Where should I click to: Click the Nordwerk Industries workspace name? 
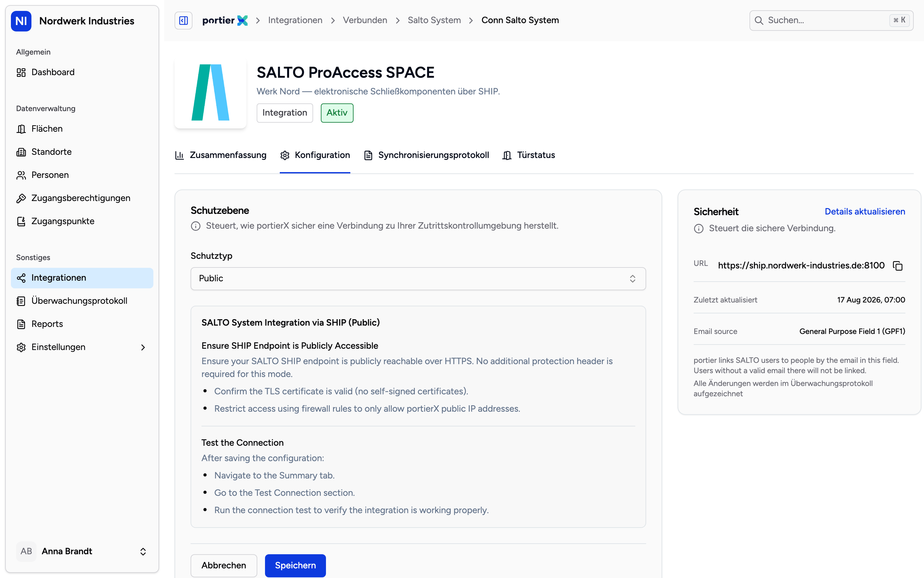(87, 21)
